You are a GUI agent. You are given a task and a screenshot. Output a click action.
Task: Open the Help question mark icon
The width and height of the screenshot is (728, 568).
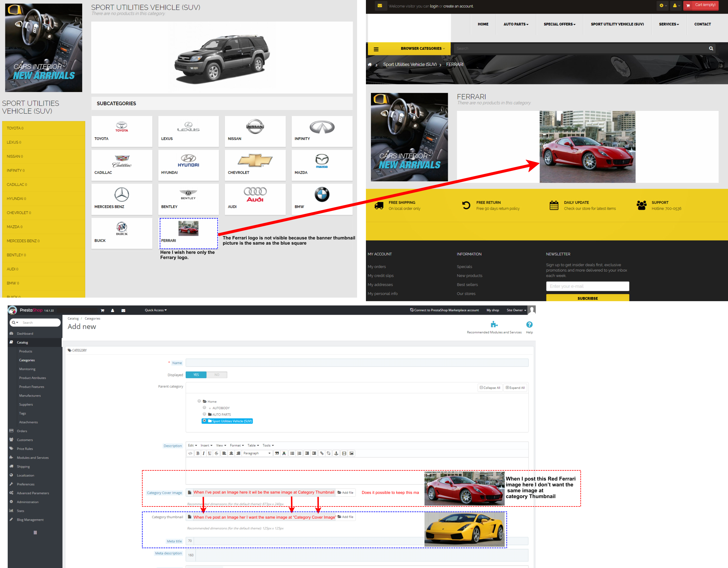click(529, 325)
